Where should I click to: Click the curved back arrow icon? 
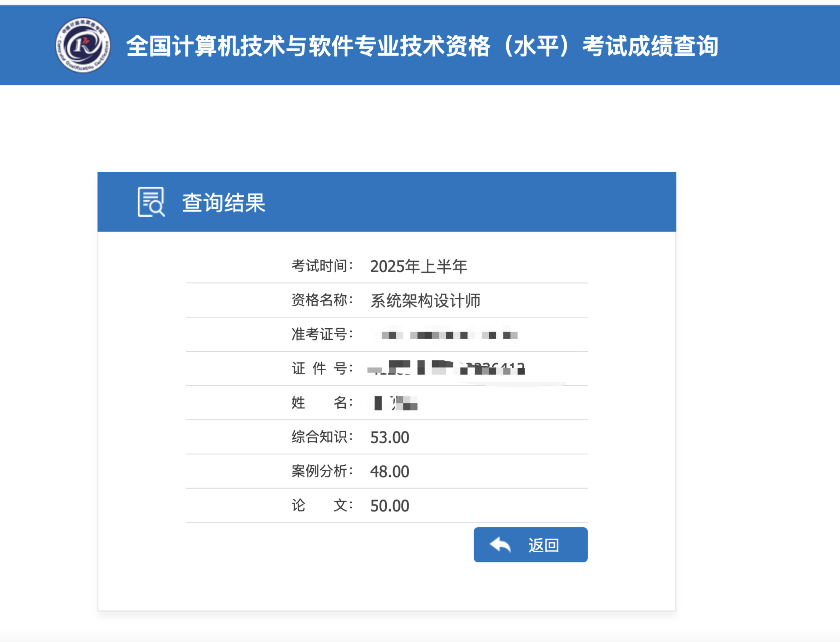500,544
